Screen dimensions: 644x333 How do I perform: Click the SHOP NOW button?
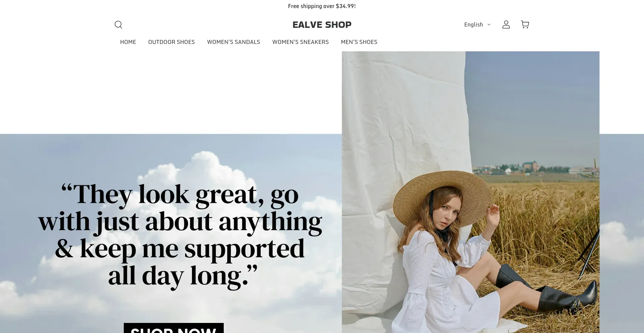[x=174, y=328]
